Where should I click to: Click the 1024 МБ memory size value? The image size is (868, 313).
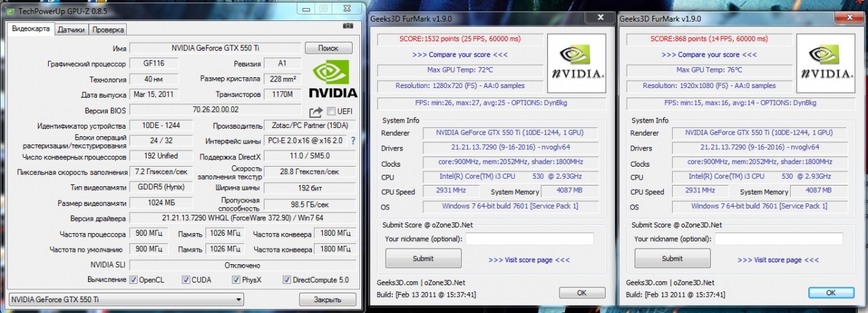(x=161, y=203)
